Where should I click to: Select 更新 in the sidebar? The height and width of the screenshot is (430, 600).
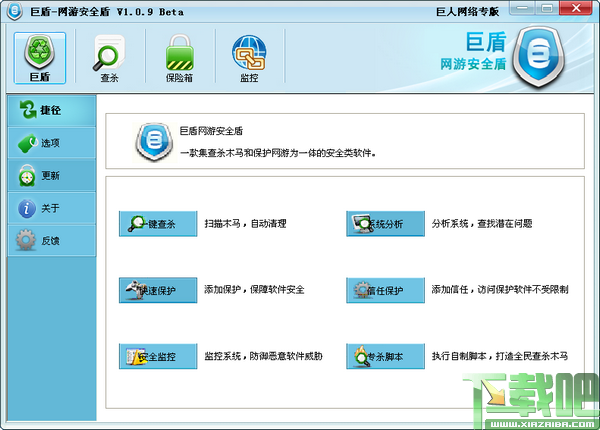click(x=52, y=176)
